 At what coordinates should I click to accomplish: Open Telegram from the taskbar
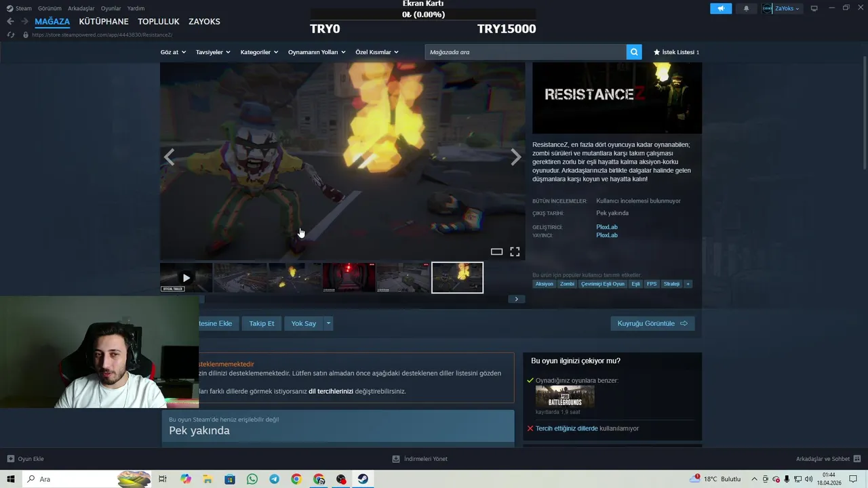coord(274,479)
